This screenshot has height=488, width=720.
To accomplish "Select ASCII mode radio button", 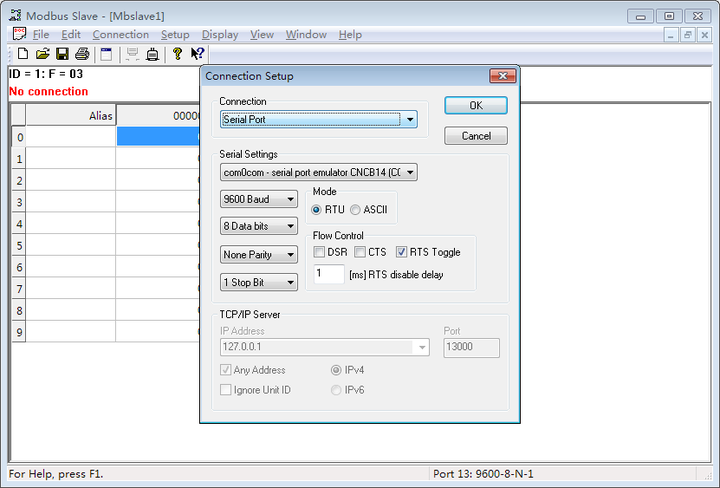I will [x=355, y=210].
